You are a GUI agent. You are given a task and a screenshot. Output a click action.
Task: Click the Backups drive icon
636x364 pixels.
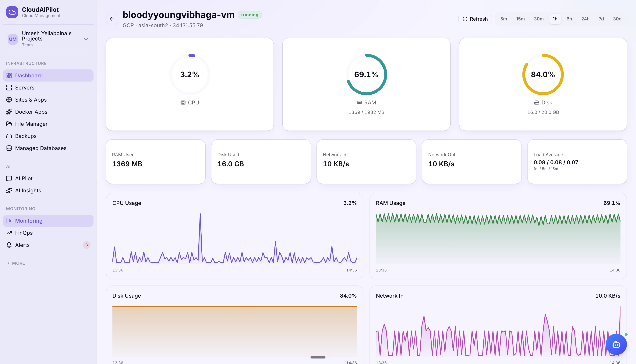tap(9, 136)
